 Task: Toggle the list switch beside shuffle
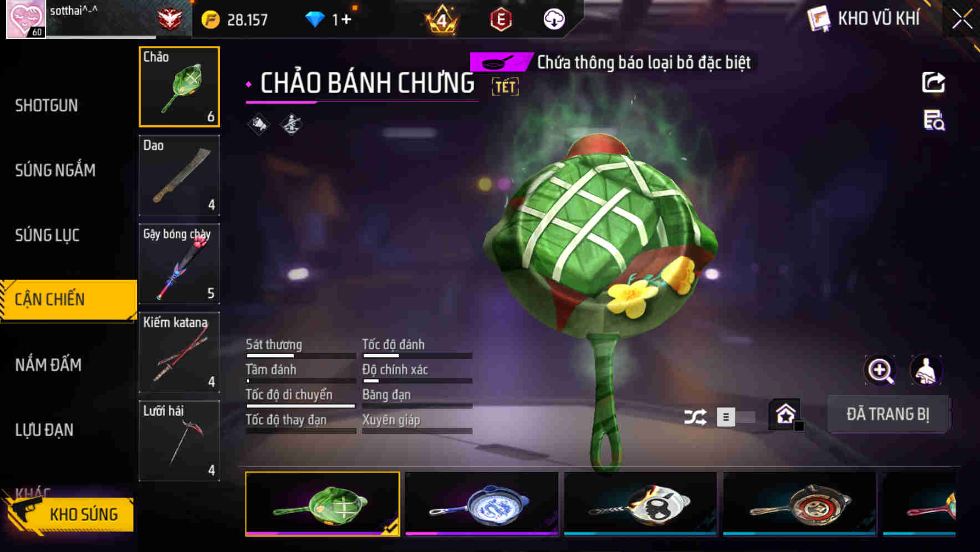tap(736, 417)
